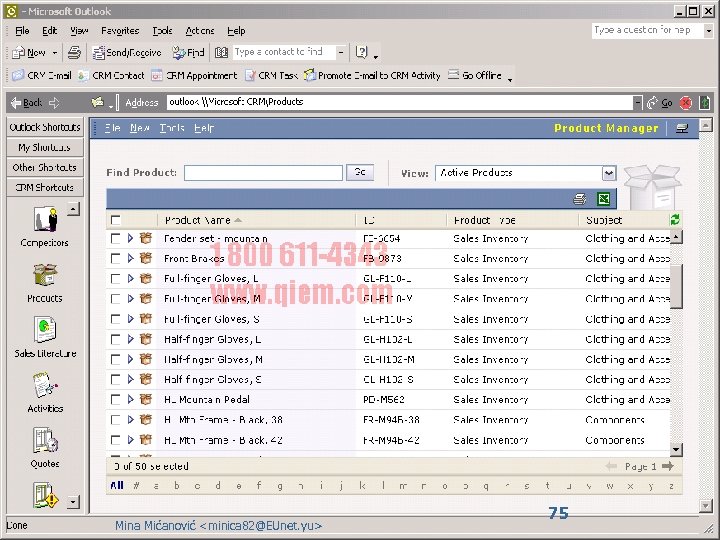Create a new CRM Contact
720x540 pixels.
[x=111, y=75]
